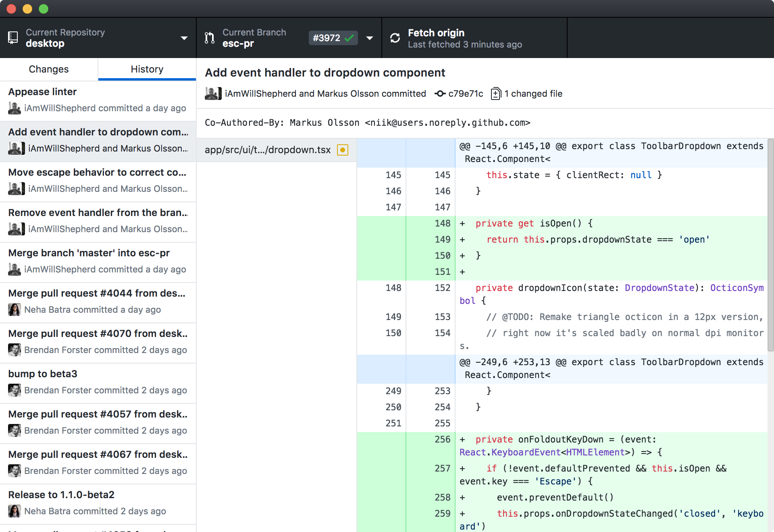This screenshot has width=774, height=532.
Task: Click the current repository icon
Action: [13, 38]
